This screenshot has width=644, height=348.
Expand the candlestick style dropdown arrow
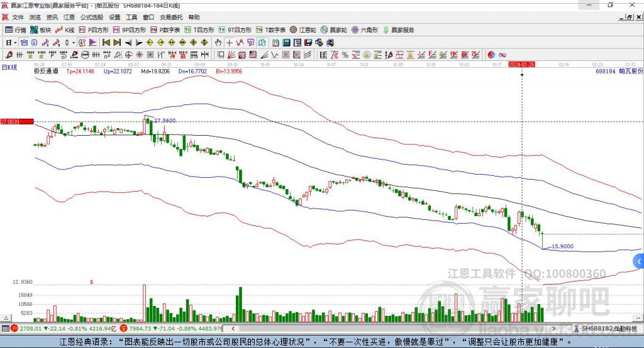click(x=74, y=43)
